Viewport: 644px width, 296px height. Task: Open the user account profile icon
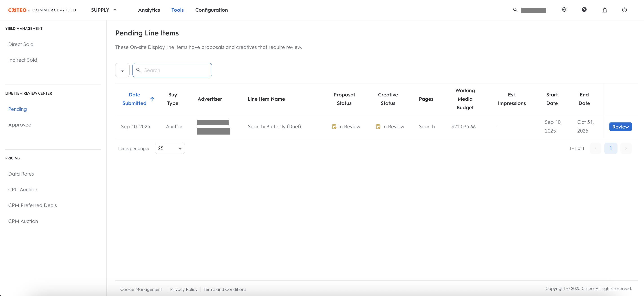[x=624, y=10]
